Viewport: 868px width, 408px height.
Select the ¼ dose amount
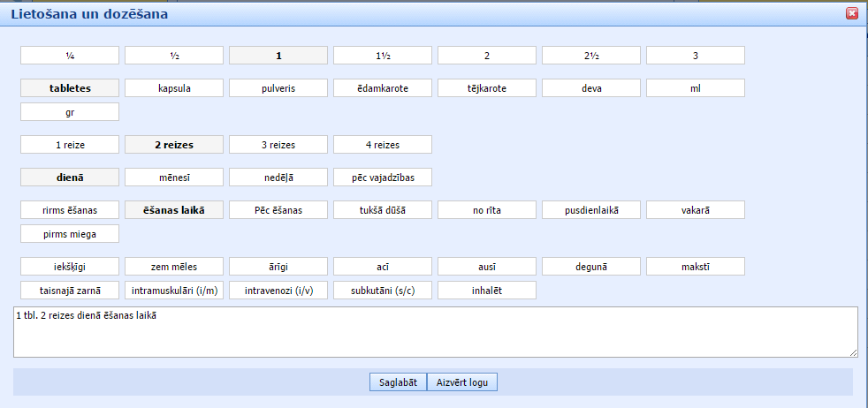70,56
